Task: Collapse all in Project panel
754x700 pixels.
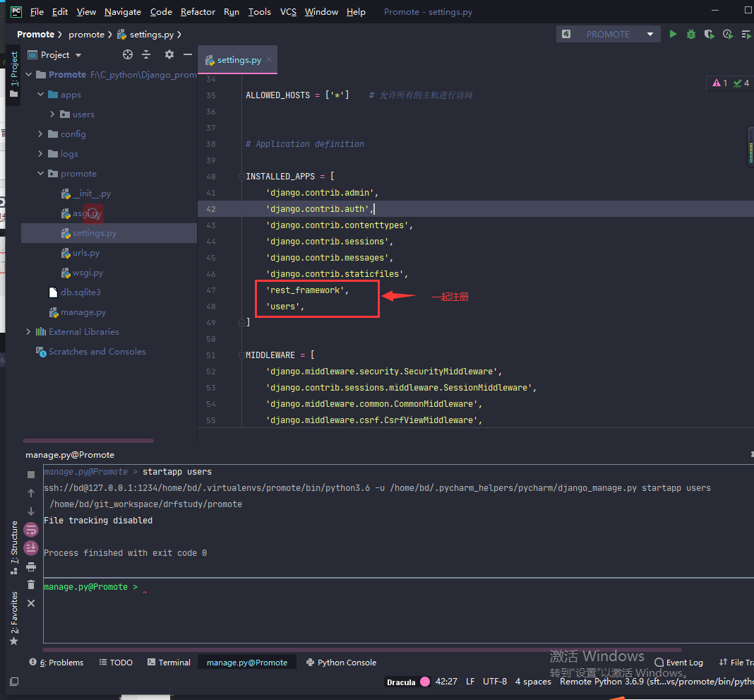Action: click(x=146, y=55)
